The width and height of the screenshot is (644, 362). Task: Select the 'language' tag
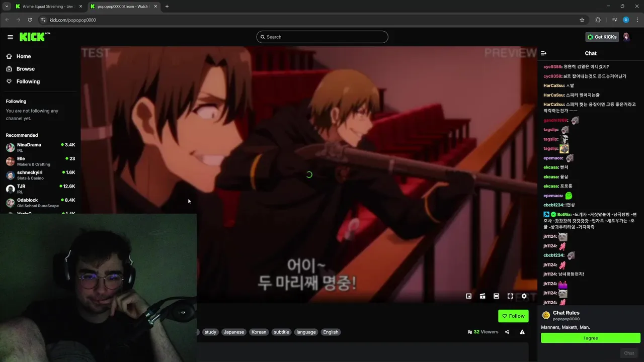(x=306, y=332)
